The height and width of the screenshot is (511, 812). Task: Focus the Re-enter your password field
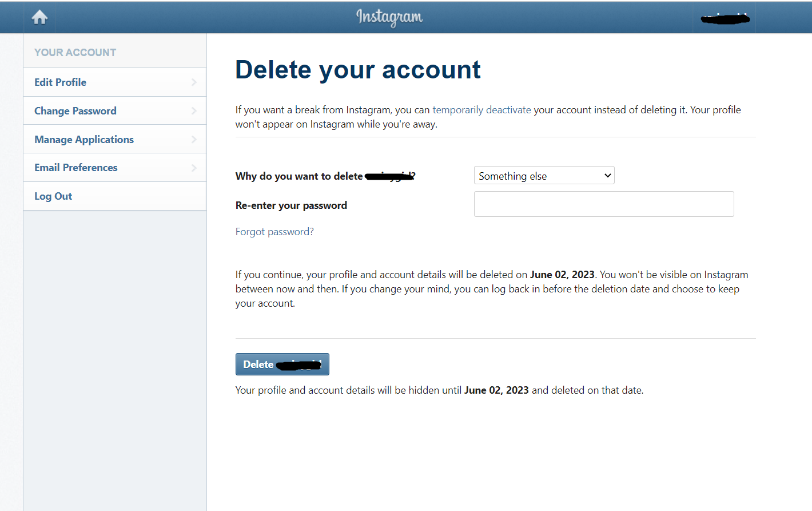(x=603, y=204)
